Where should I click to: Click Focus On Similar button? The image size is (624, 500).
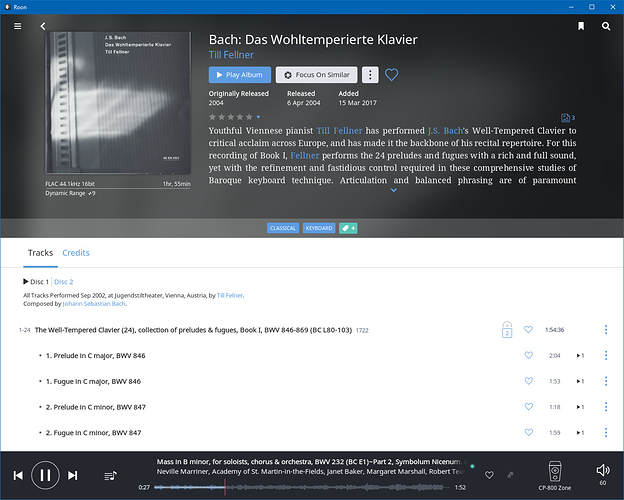point(316,75)
